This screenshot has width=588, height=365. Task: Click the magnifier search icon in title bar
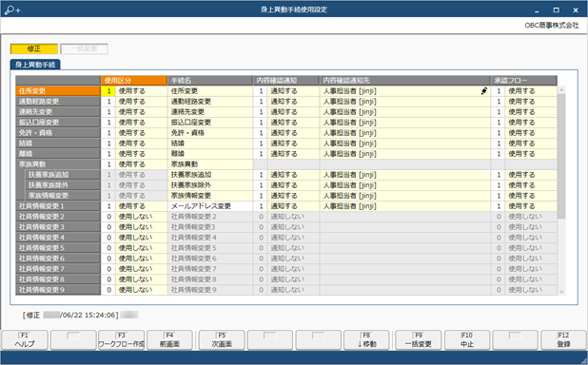pos(12,10)
